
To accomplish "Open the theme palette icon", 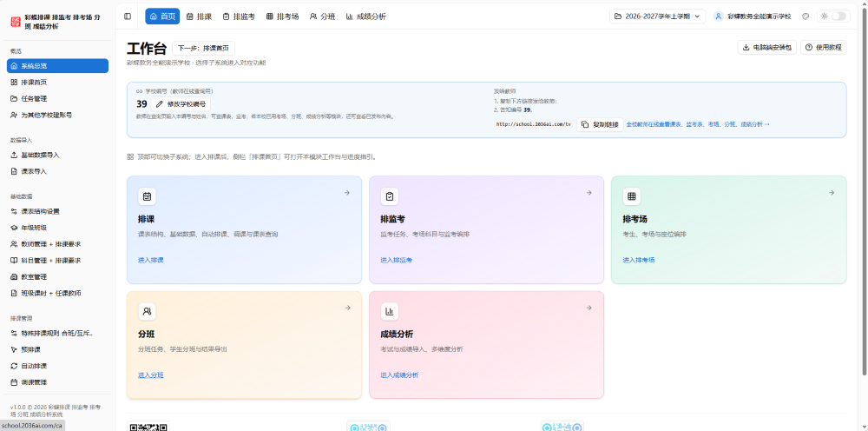I will pos(806,17).
